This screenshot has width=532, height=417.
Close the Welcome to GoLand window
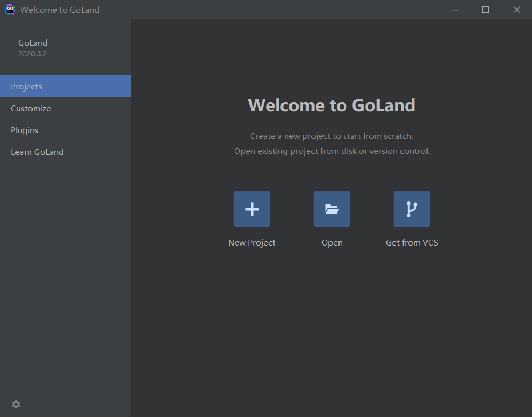click(x=517, y=10)
